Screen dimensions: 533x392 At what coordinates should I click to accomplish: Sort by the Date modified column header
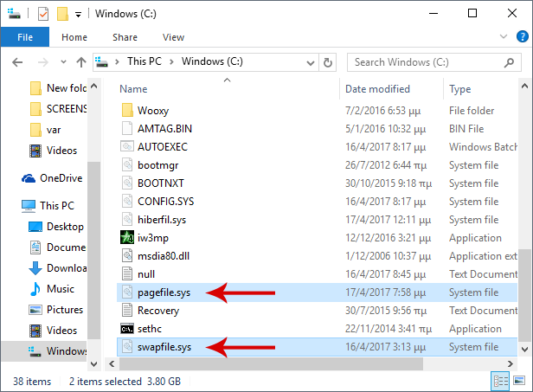[377, 89]
